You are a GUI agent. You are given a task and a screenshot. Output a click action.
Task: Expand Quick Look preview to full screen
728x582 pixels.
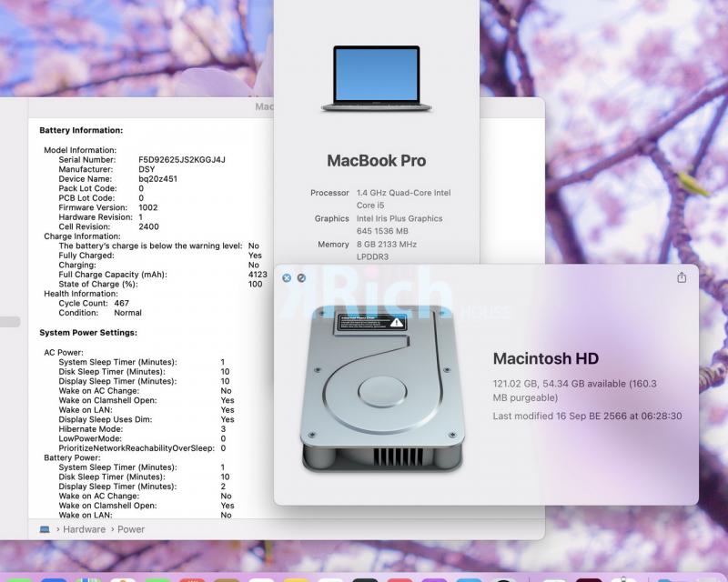[301, 277]
